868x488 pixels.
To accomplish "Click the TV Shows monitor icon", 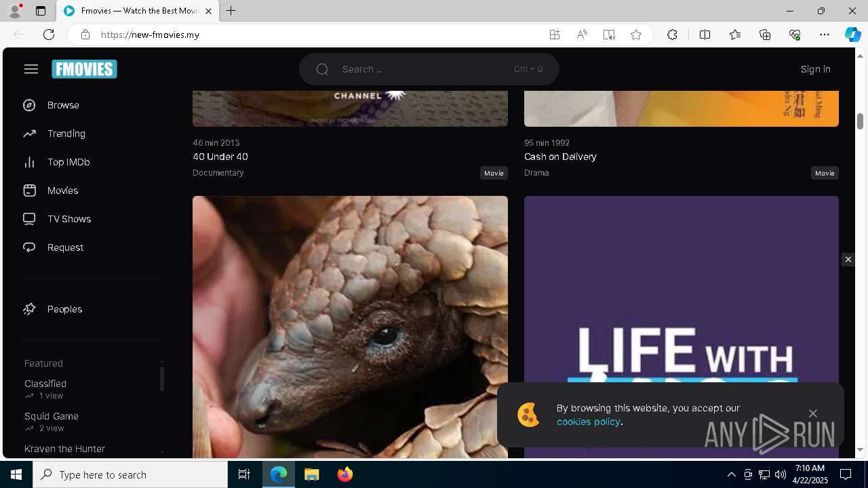I will pos(29,219).
